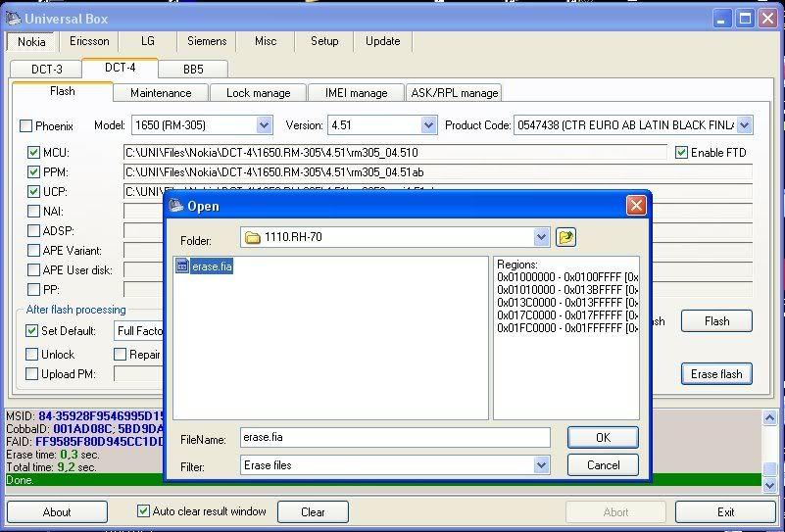Viewport: 785px width, 532px height.
Task: Click the PPM file path field
Action: [437, 172]
